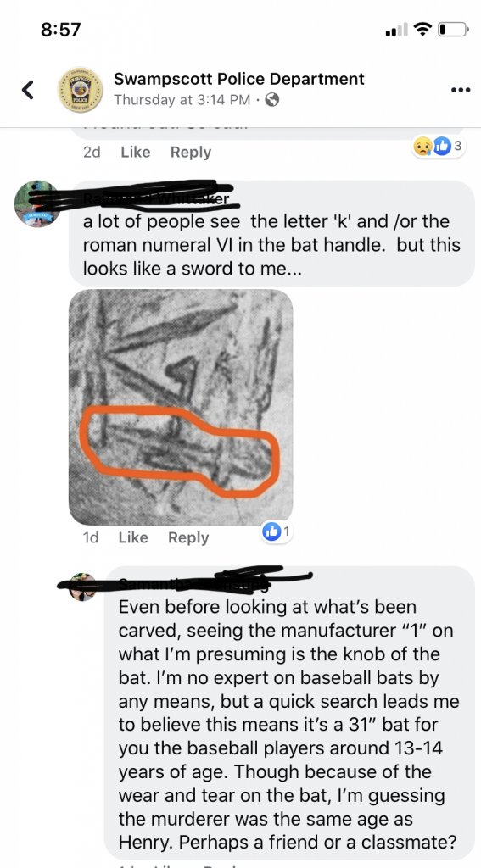The width and height of the screenshot is (481, 868).
Task: Tap the public globe privacy icon
Action: pyautogui.click(x=271, y=100)
